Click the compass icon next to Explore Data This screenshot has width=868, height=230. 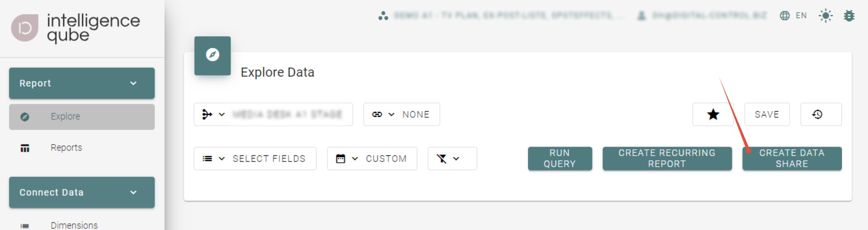(x=212, y=55)
